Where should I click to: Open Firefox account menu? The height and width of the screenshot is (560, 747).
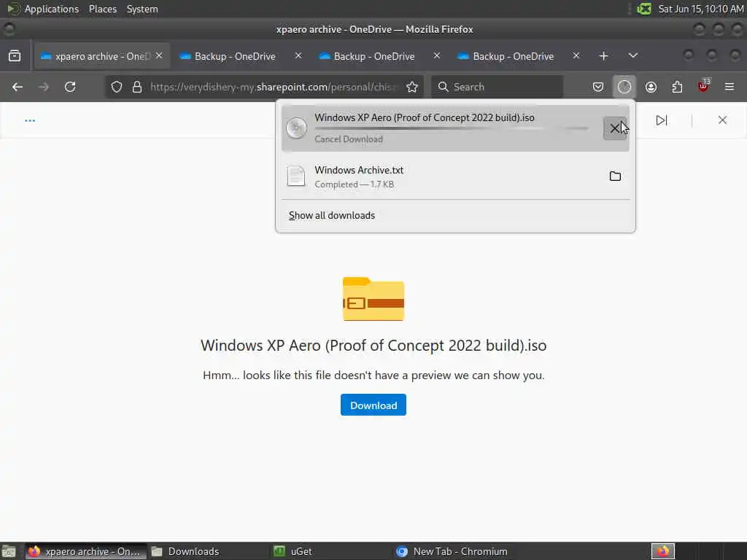point(651,87)
